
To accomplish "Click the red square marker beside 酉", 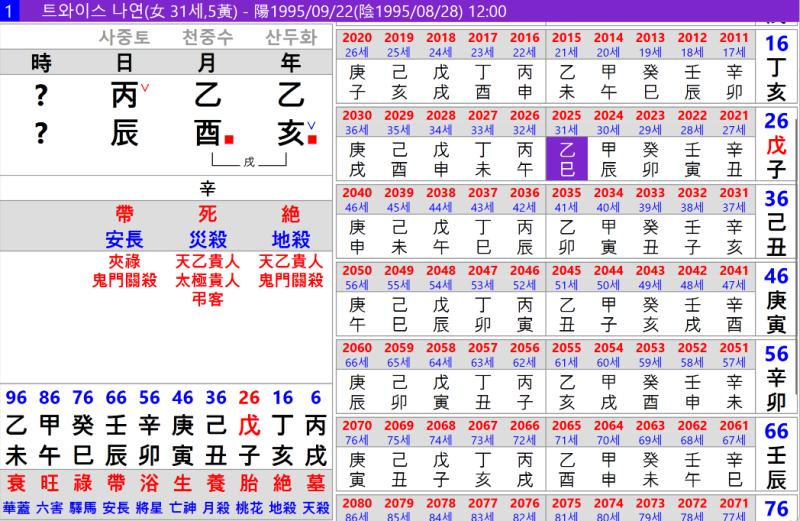I will coord(229,139).
